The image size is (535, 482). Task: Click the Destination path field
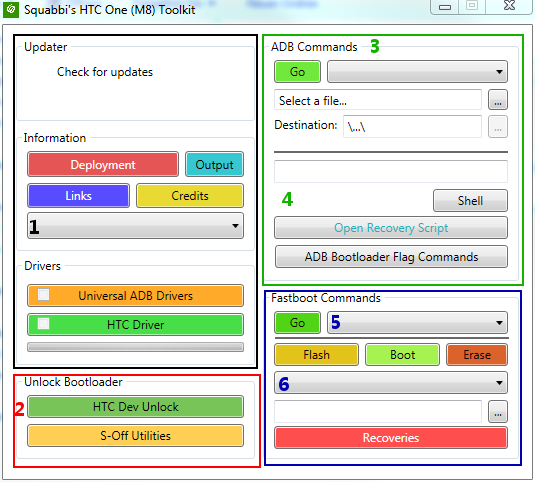pos(412,127)
